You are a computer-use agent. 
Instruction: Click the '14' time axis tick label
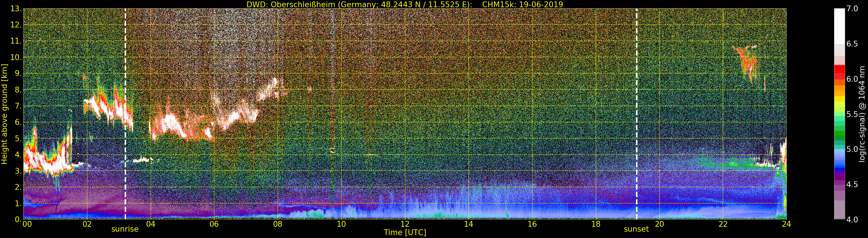[468, 224]
